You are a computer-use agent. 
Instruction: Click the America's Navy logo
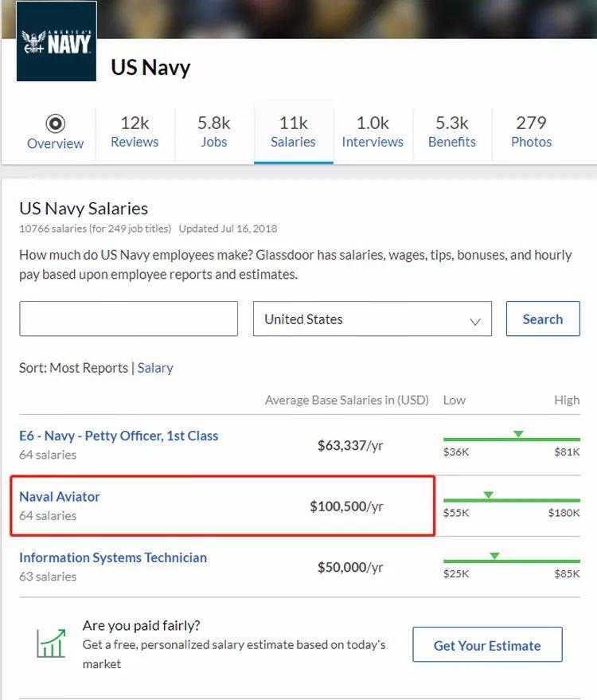57,41
